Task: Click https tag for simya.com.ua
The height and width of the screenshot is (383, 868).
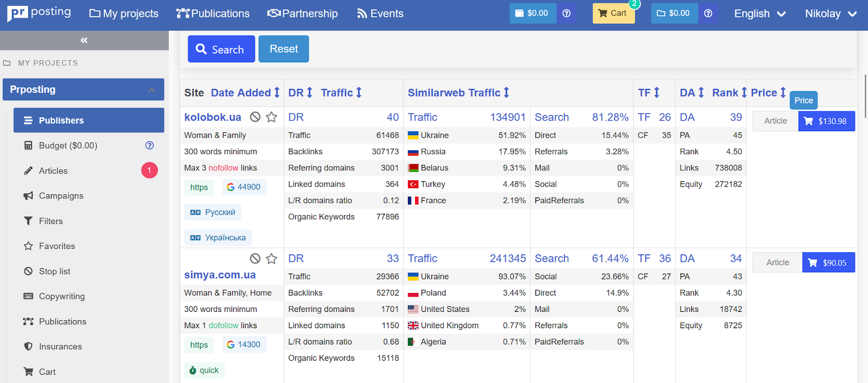Action: [199, 344]
